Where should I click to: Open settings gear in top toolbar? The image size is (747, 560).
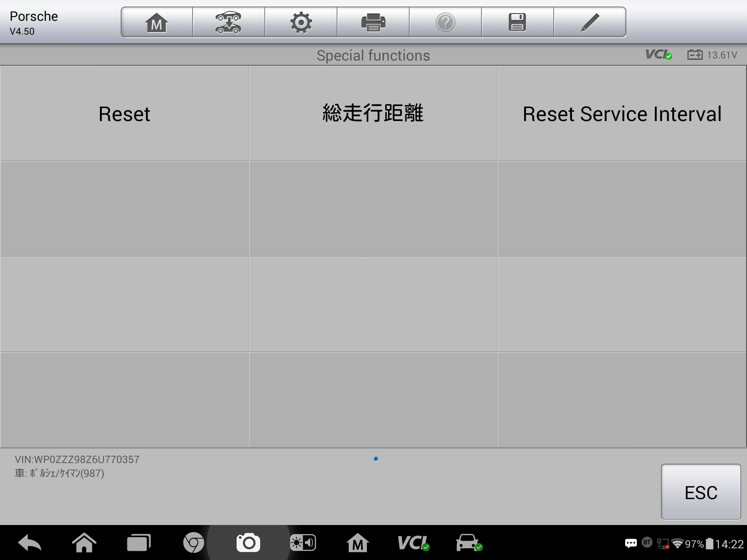(x=301, y=23)
